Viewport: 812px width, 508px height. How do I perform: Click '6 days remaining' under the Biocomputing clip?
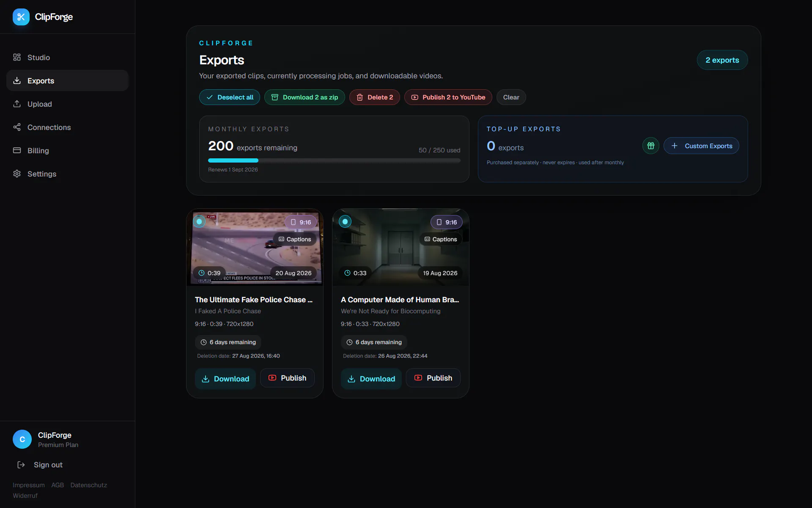click(x=374, y=342)
